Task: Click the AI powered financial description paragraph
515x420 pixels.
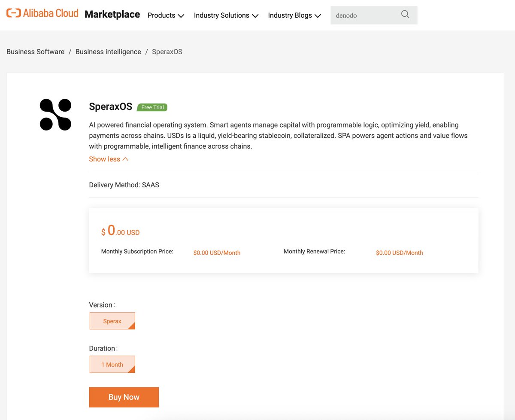Action: tap(278, 136)
